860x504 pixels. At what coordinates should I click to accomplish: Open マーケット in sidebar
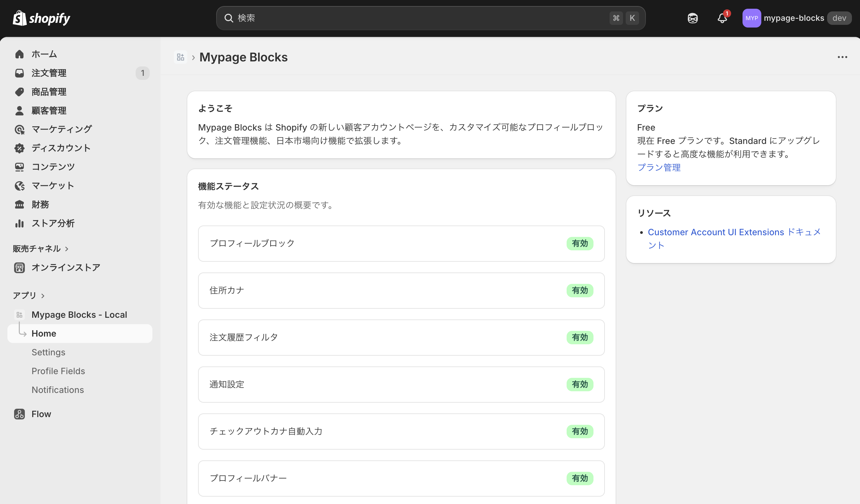tap(53, 186)
